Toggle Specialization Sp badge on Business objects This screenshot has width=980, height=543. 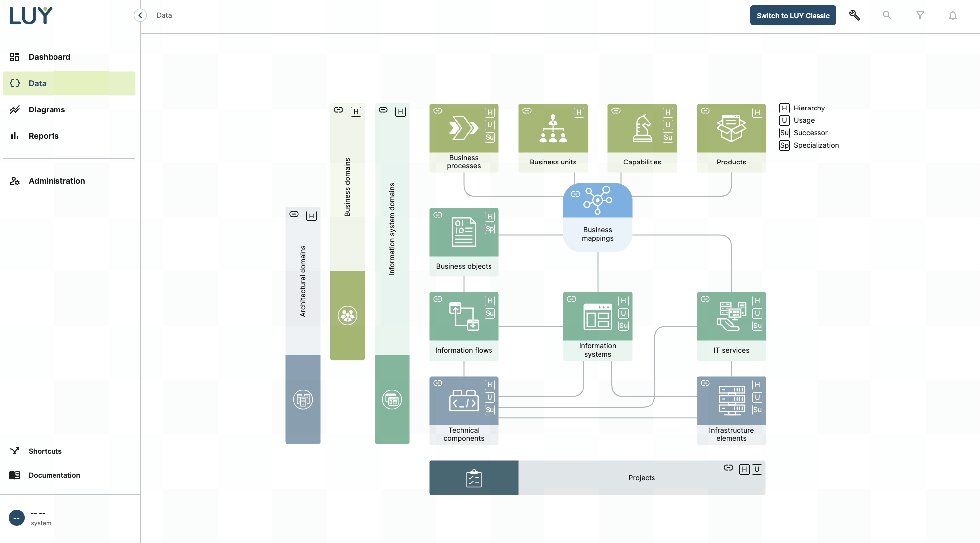click(490, 229)
